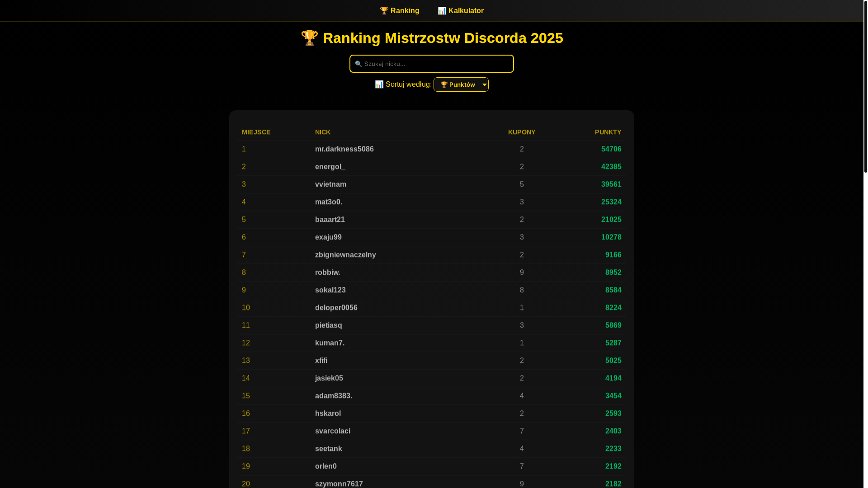Image resolution: width=868 pixels, height=488 pixels.
Task: Click points value 2593
Action: 613,413
